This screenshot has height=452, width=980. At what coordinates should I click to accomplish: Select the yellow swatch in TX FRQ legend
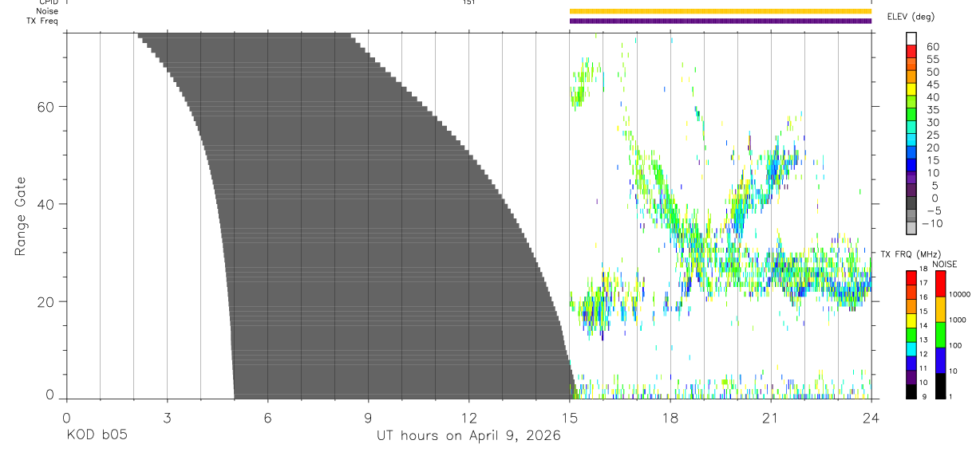tap(911, 321)
